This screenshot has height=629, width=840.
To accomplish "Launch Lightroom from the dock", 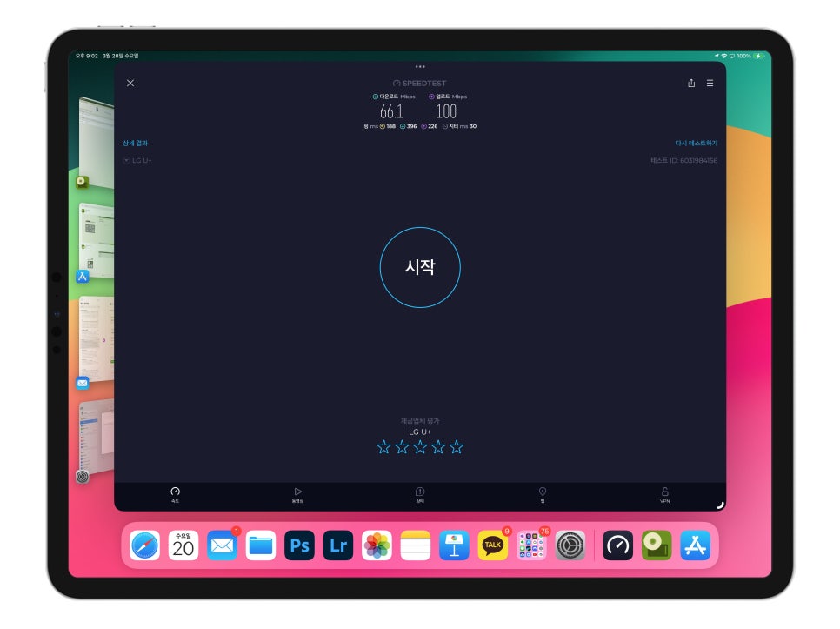I will pos(338,545).
